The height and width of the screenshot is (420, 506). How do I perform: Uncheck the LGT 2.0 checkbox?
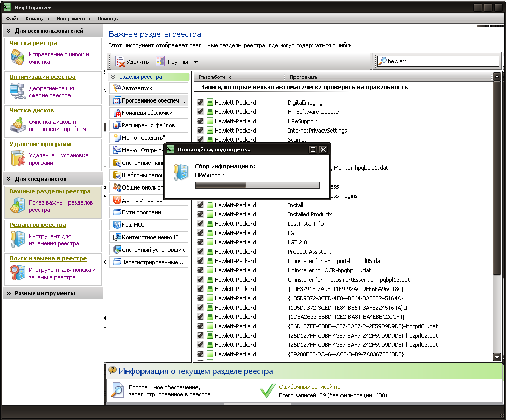[200, 242]
